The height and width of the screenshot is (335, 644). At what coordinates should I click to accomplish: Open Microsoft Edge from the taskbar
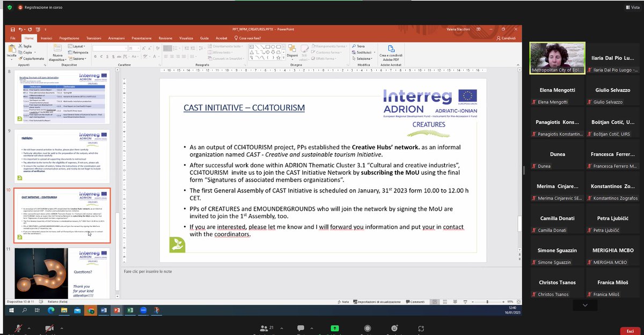[51, 310]
